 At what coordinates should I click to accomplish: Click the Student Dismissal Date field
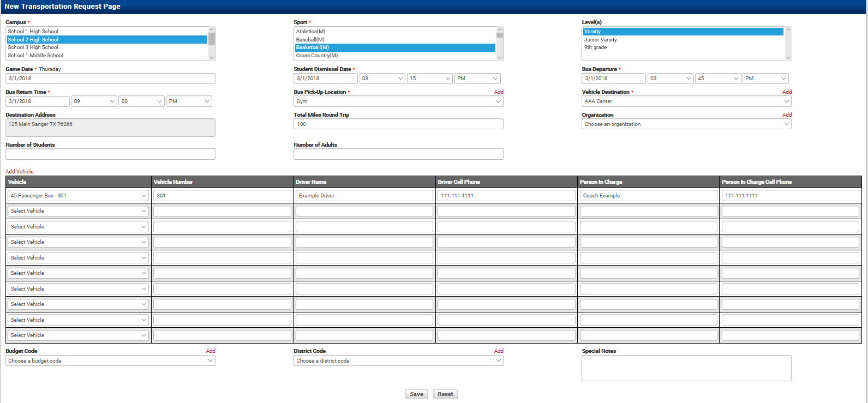[326, 79]
